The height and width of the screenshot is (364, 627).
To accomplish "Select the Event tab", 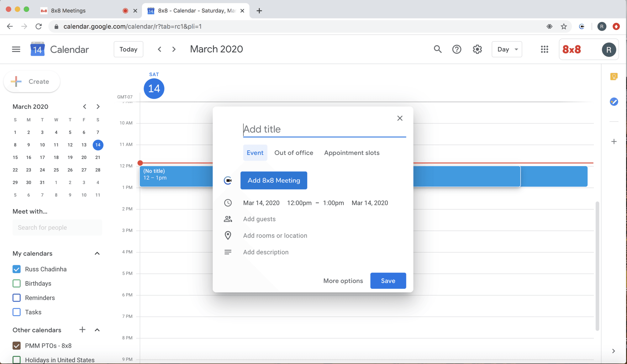I will point(255,153).
